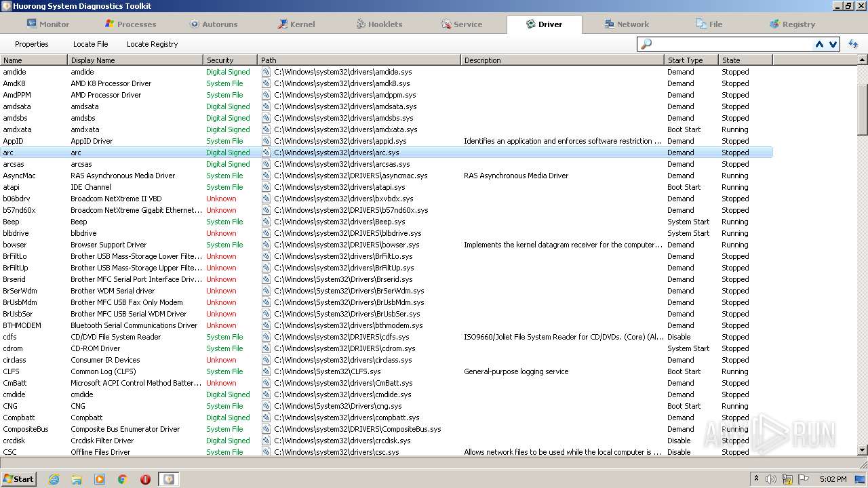Click file icon beside amdsata.sys path
The width and height of the screenshot is (868, 488).
click(266, 106)
